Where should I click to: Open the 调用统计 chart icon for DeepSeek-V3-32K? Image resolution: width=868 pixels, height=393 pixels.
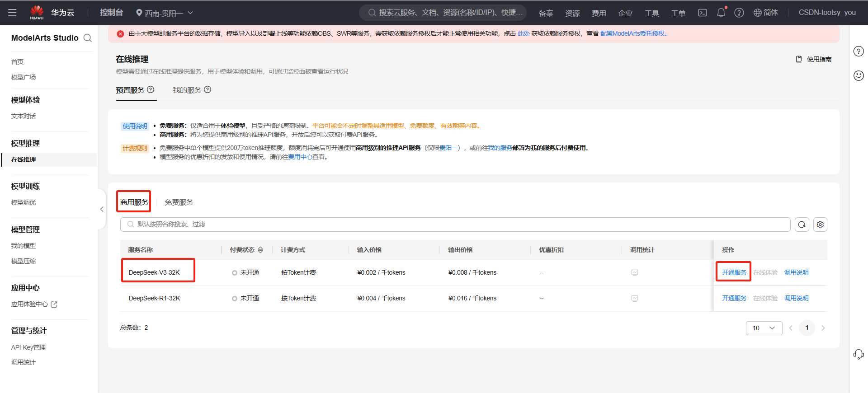pos(635,272)
